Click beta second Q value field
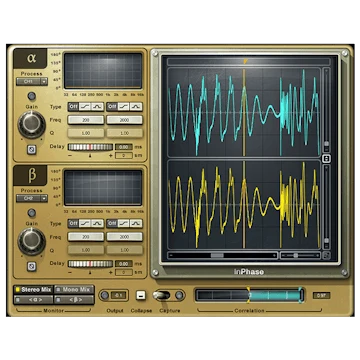The width and height of the screenshot is (360, 360). pyautogui.click(x=124, y=250)
